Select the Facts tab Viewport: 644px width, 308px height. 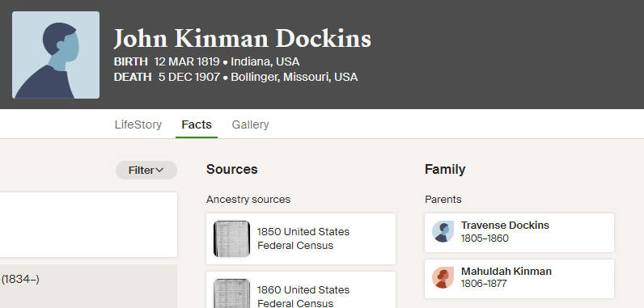197,124
